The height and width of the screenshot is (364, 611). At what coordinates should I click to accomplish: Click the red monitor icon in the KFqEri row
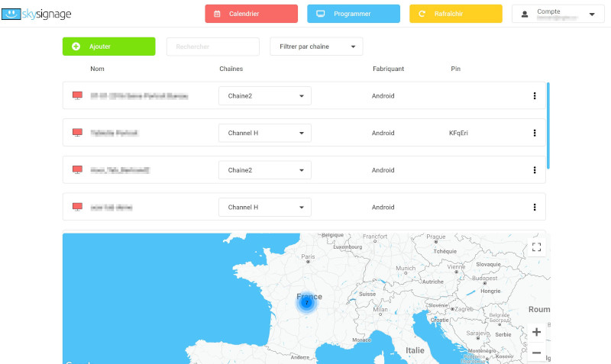coord(78,132)
